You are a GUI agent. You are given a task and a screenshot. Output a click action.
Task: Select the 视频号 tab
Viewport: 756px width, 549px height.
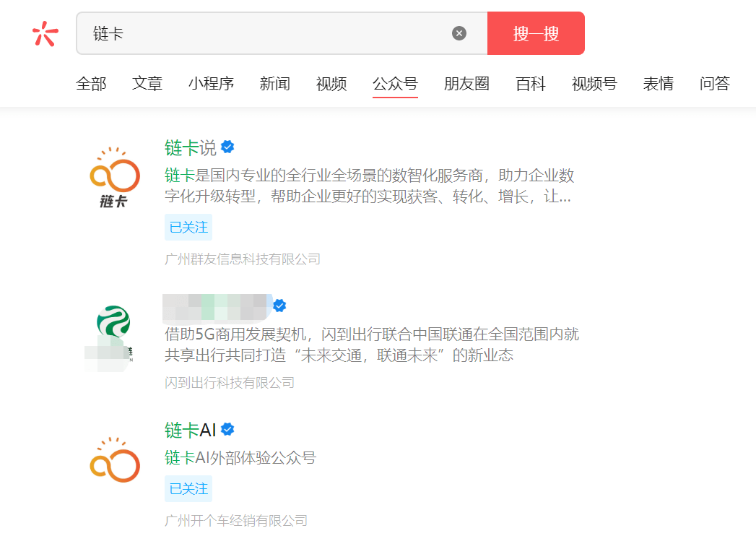(x=594, y=84)
